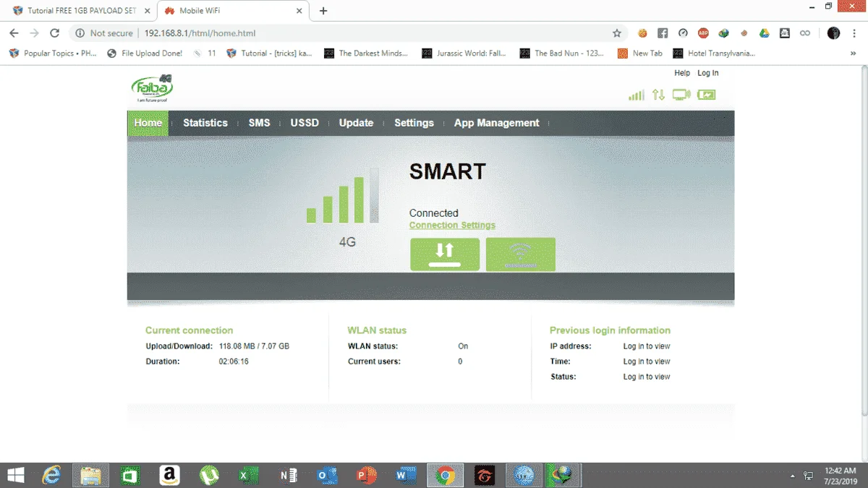Go back to previous page
This screenshot has height=488, width=868.
[14, 33]
